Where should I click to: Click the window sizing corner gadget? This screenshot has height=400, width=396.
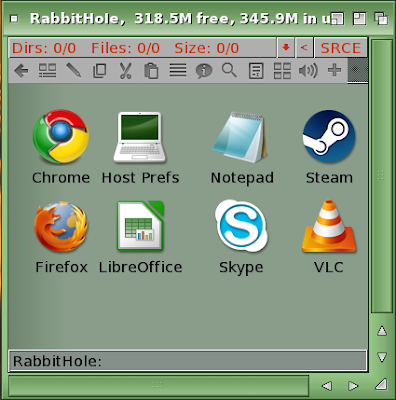[381, 385]
